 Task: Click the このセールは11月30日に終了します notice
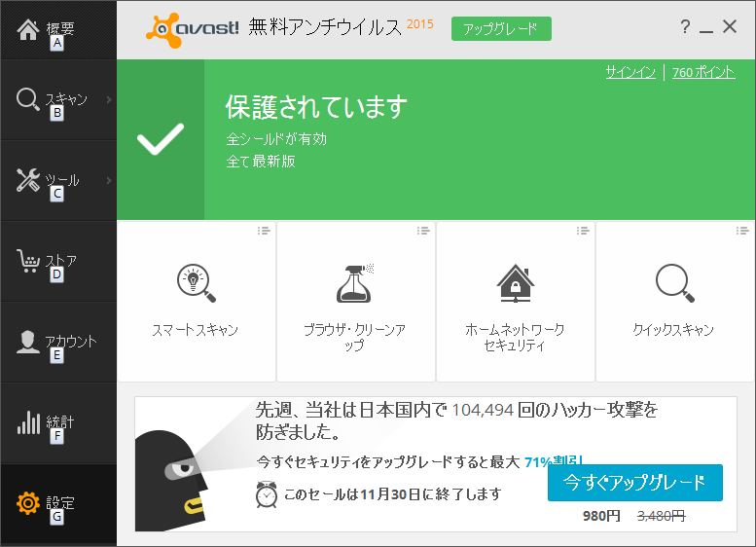click(x=393, y=494)
